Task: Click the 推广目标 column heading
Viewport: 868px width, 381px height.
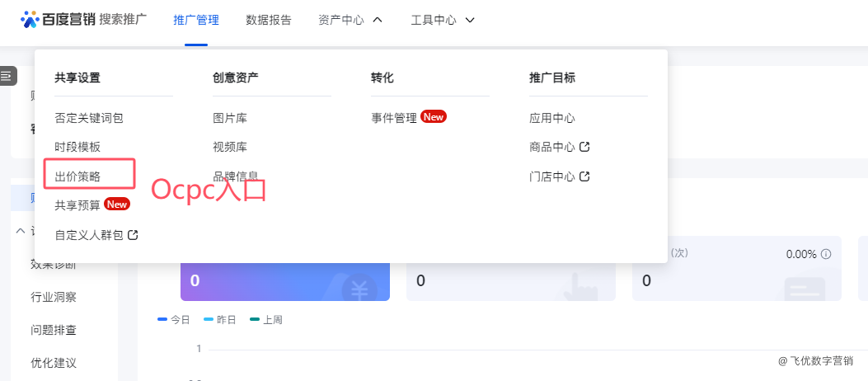Action: point(552,78)
